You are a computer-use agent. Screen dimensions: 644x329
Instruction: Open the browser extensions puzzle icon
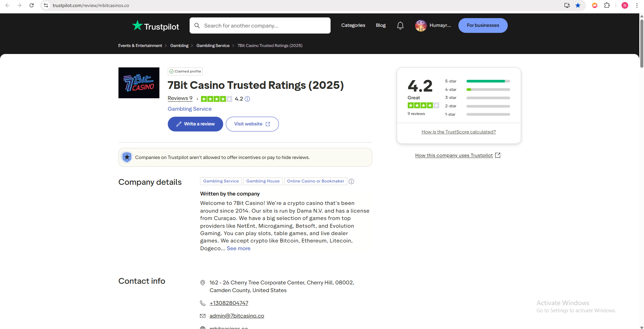(x=607, y=5)
